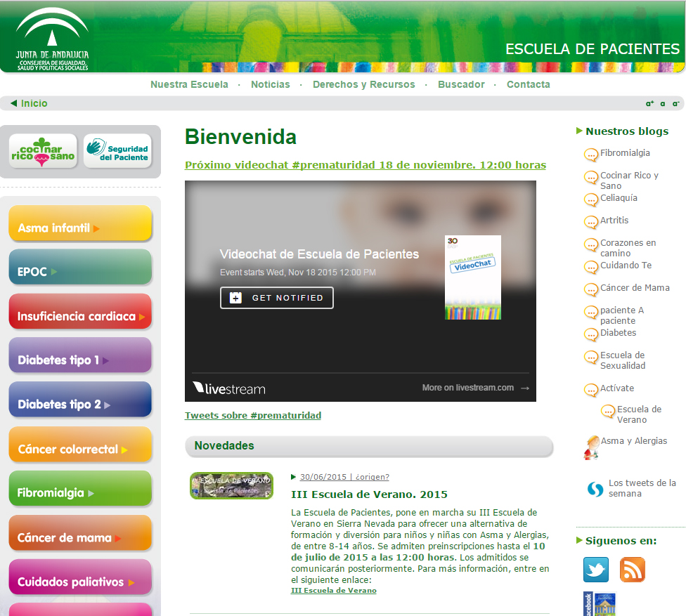Expand the Diabetes tipo 1 section
The image size is (686, 616).
click(x=80, y=360)
